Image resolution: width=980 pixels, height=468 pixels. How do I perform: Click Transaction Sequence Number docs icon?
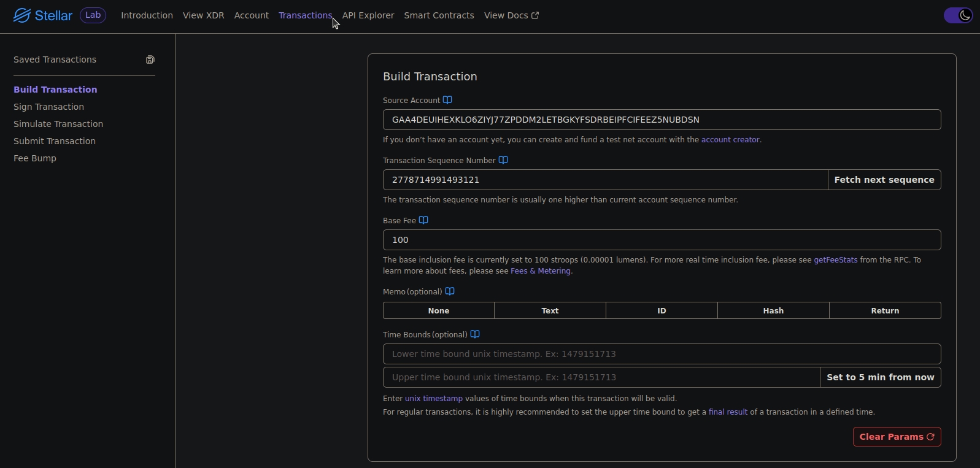pyautogui.click(x=503, y=160)
